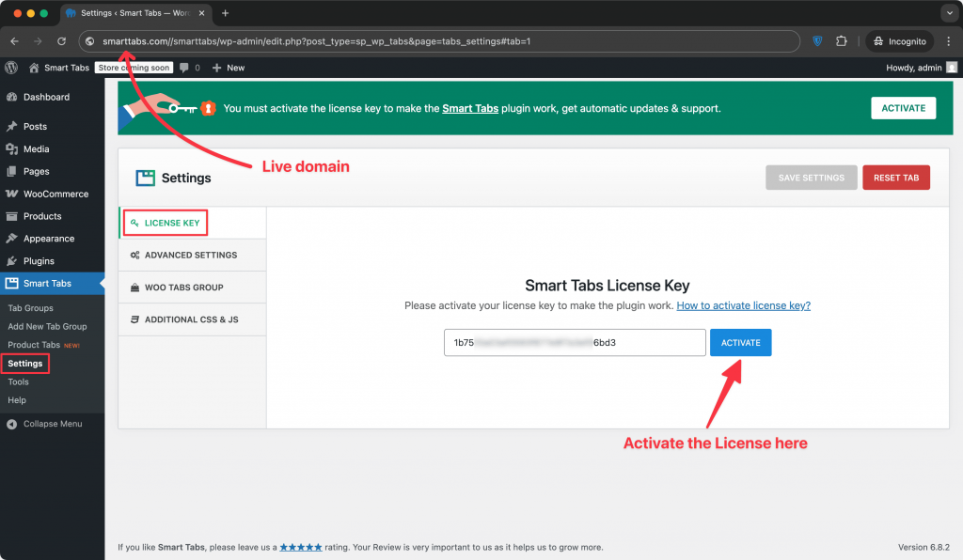Collapse the admin sidebar menu
The width and height of the screenshot is (963, 560).
tap(45, 424)
